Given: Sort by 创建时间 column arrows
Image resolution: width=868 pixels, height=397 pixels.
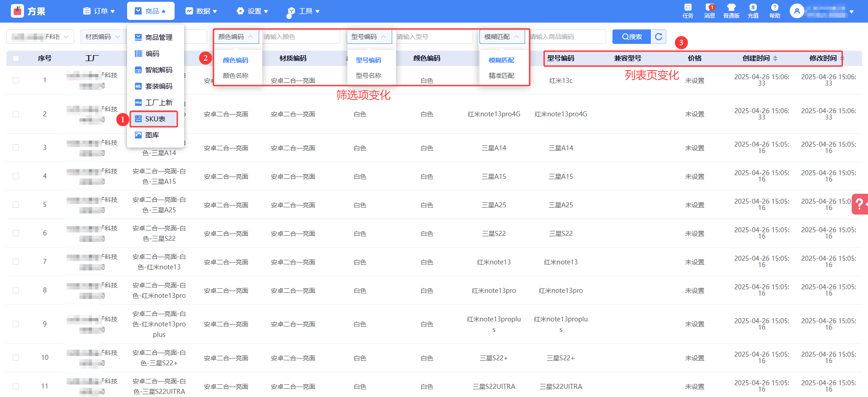Looking at the screenshot, I should coord(775,58).
